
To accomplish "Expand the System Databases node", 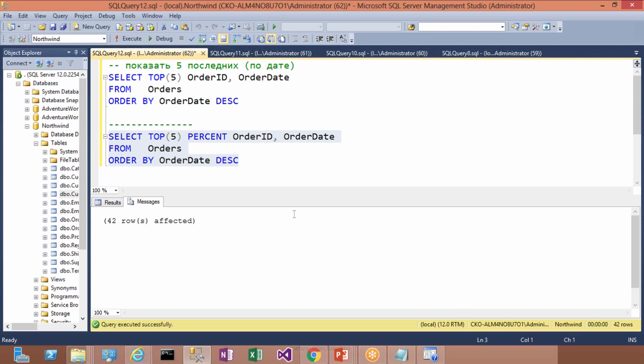I will pos(27,92).
